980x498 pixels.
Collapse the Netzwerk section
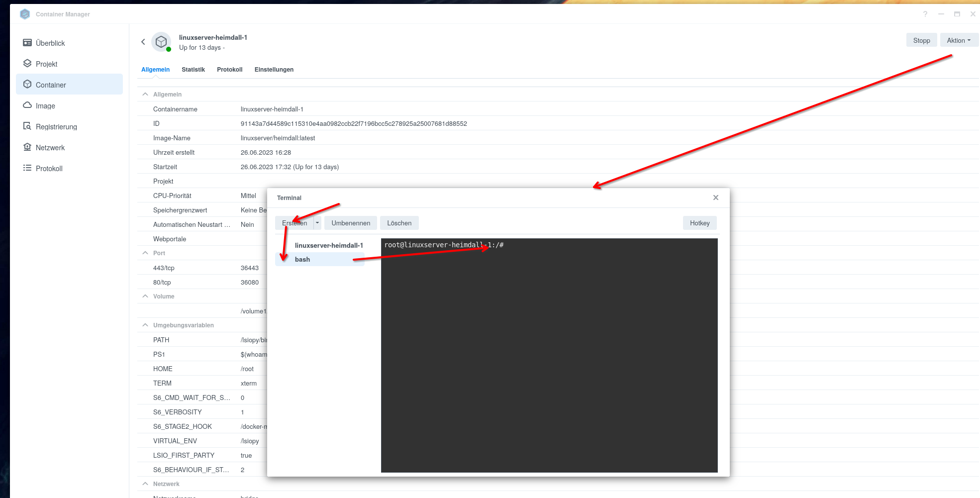click(145, 484)
